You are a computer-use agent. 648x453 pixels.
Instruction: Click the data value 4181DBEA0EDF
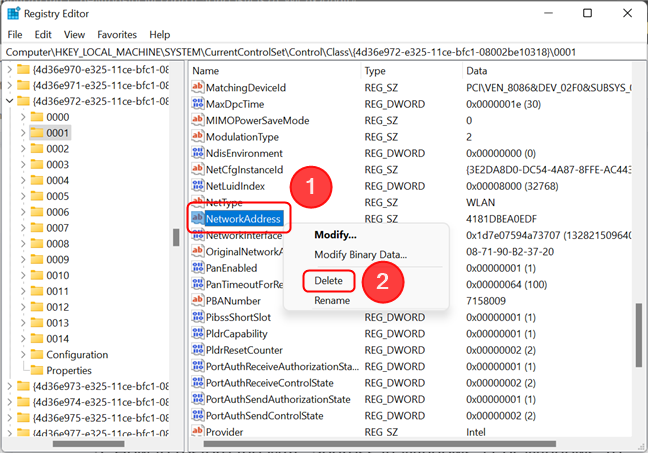[x=501, y=219]
